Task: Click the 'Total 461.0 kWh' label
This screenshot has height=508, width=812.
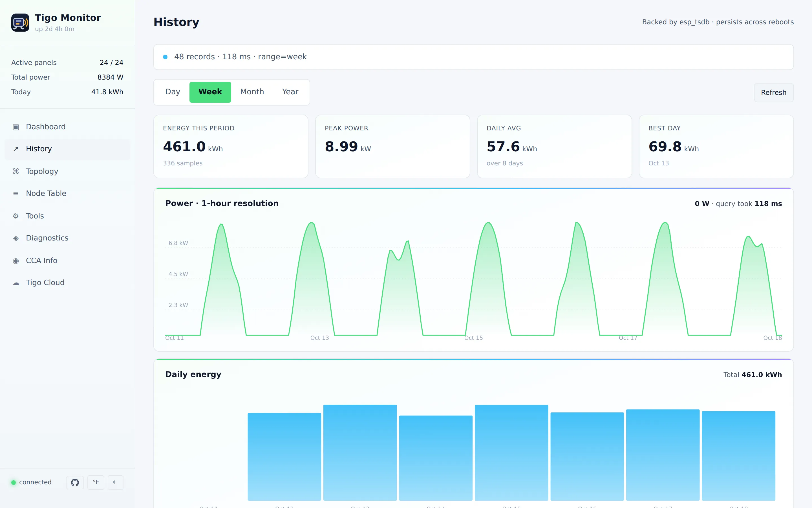Action: coord(753,375)
